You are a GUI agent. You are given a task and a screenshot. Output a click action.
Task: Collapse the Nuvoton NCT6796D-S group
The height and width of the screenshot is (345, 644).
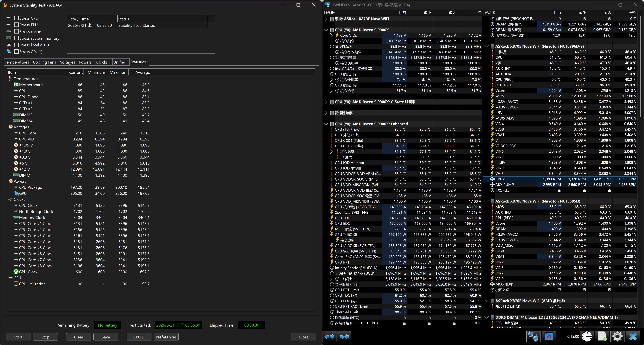[x=487, y=46]
